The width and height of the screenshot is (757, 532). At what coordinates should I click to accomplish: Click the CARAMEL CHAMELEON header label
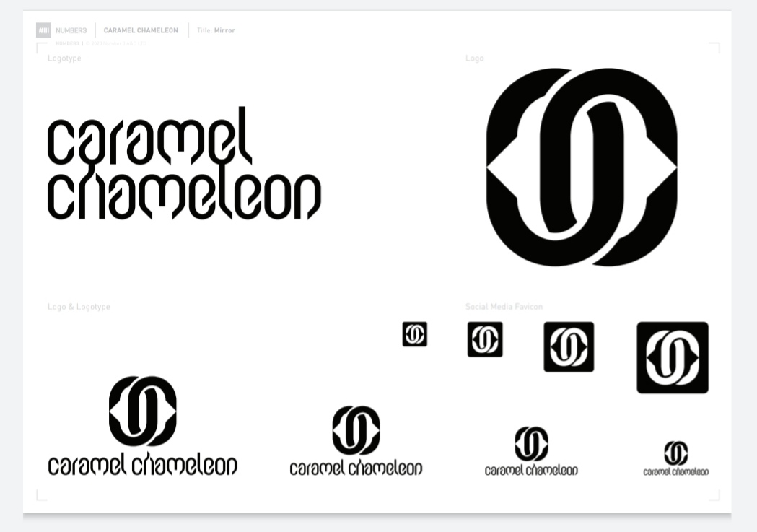141,30
